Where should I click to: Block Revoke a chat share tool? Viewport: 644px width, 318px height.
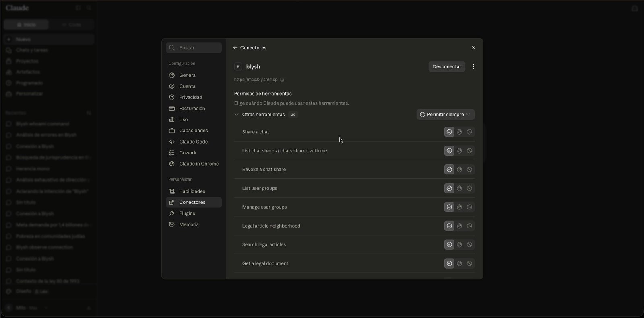(x=469, y=170)
